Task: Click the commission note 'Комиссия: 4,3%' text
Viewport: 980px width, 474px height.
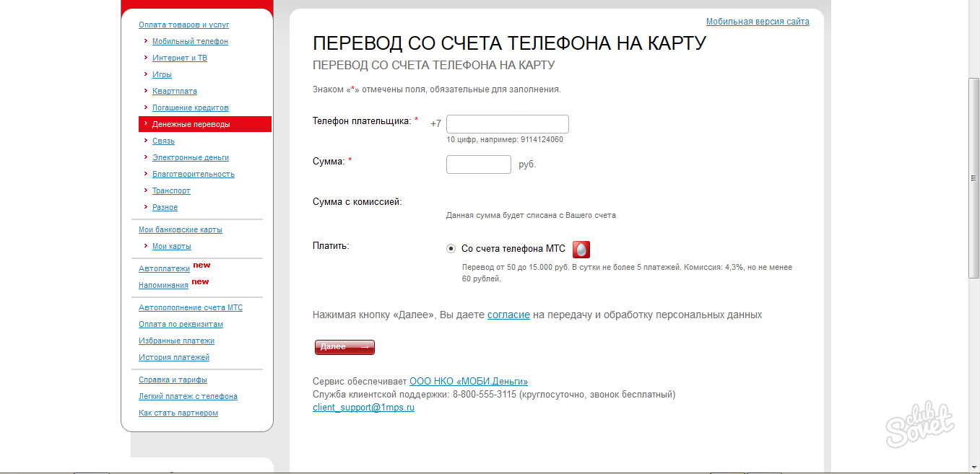Action: point(712,267)
